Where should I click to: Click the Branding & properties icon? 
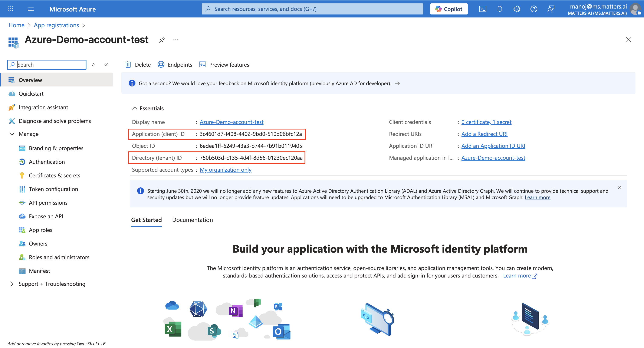coord(22,148)
